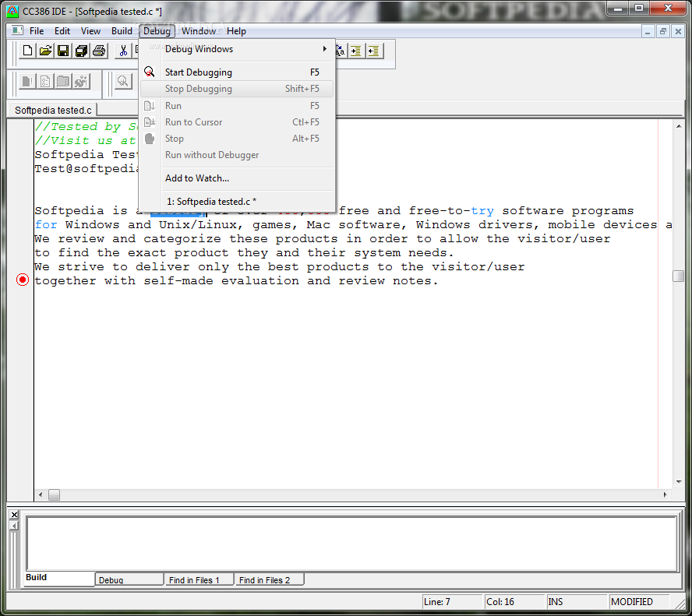Click the vertical scrollbar thumb in editor
The image size is (692, 616).
click(x=678, y=276)
